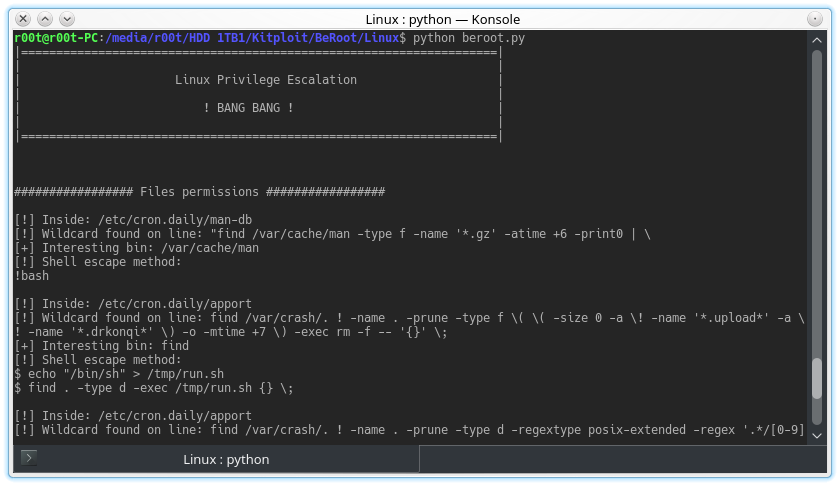Image resolution: width=840 pixels, height=486 pixels.
Task: Click the 'python beroot.py' command text
Action: pyautogui.click(x=469, y=38)
